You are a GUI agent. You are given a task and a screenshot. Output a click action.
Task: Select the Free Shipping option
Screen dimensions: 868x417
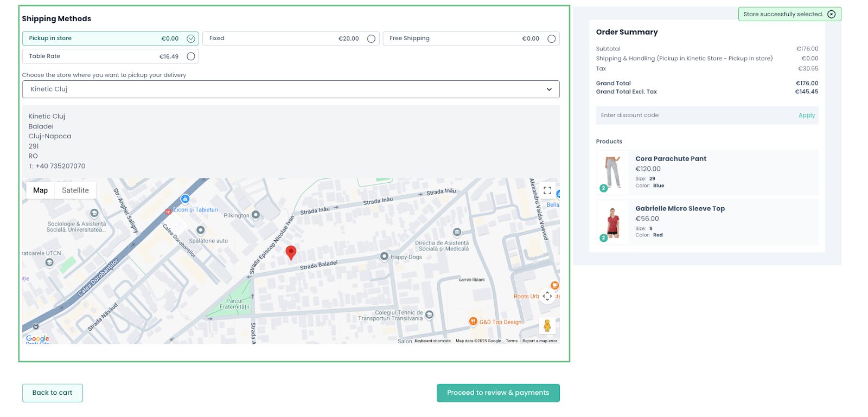point(551,39)
